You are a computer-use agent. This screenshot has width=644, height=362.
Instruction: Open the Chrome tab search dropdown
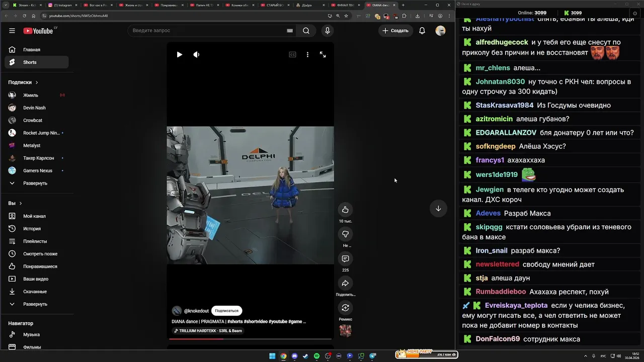tap(5, 5)
